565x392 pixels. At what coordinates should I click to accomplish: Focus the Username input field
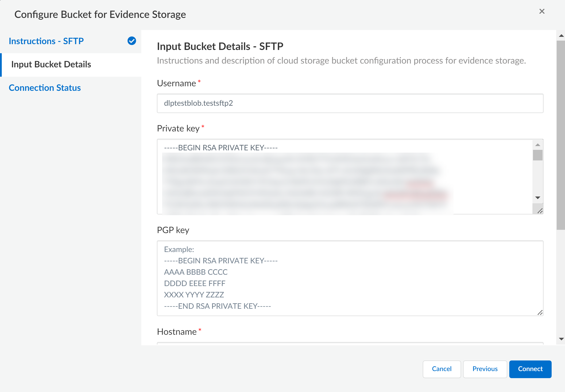(x=350, y=103)
